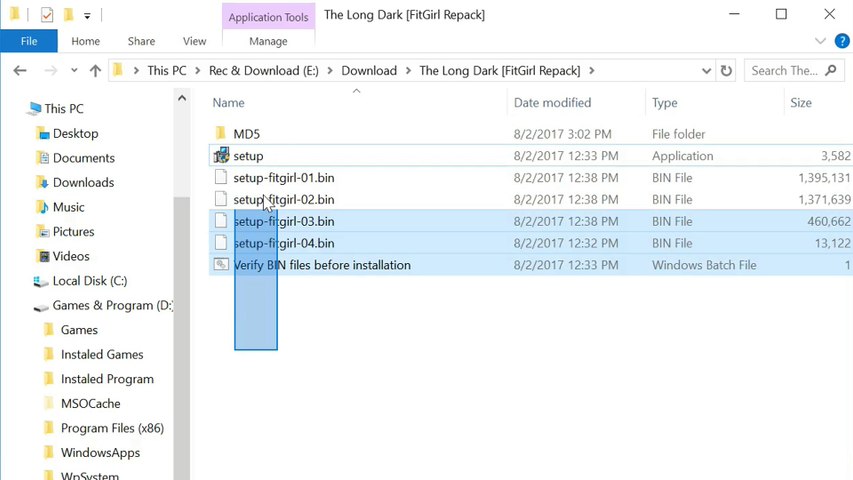
Task: Click the icon of setup-fitgirl-02.bin
Action: coord(220,199)
